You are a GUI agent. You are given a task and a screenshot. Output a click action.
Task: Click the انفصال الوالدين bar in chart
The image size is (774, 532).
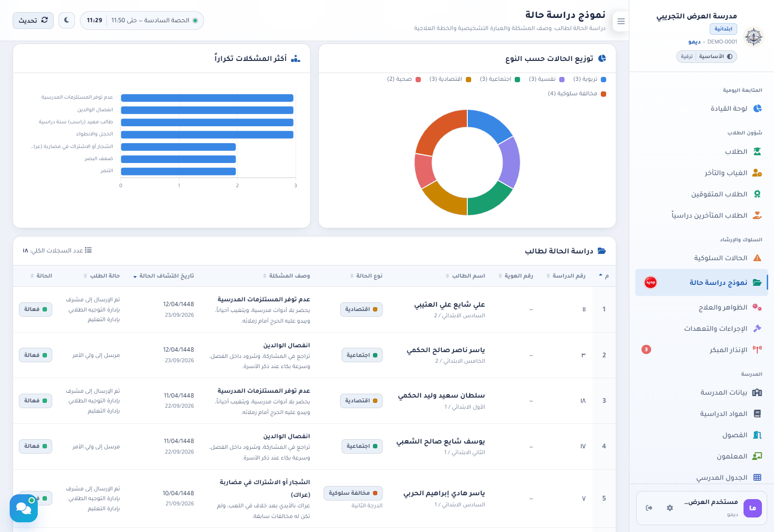207,110
